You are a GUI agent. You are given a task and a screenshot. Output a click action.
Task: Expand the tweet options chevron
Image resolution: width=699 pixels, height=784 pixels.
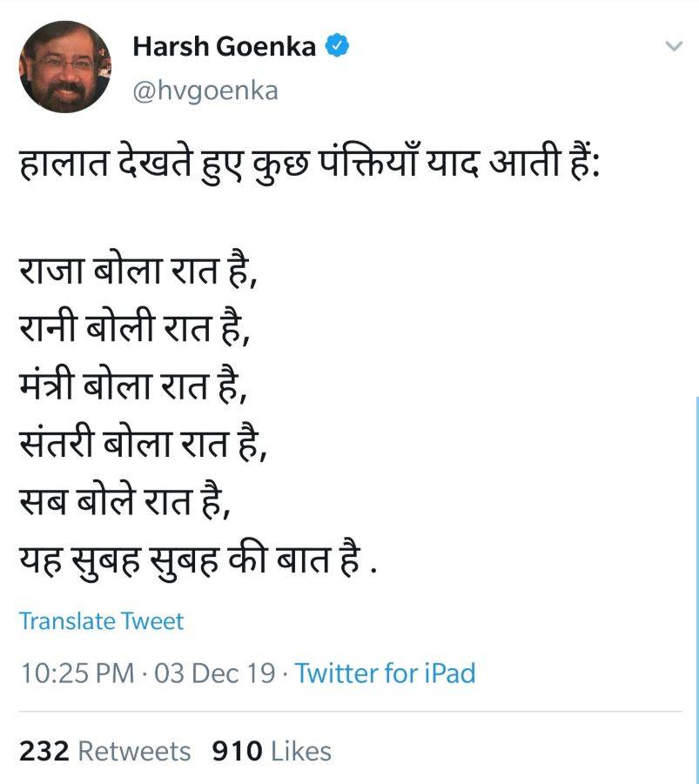point(672,45)
